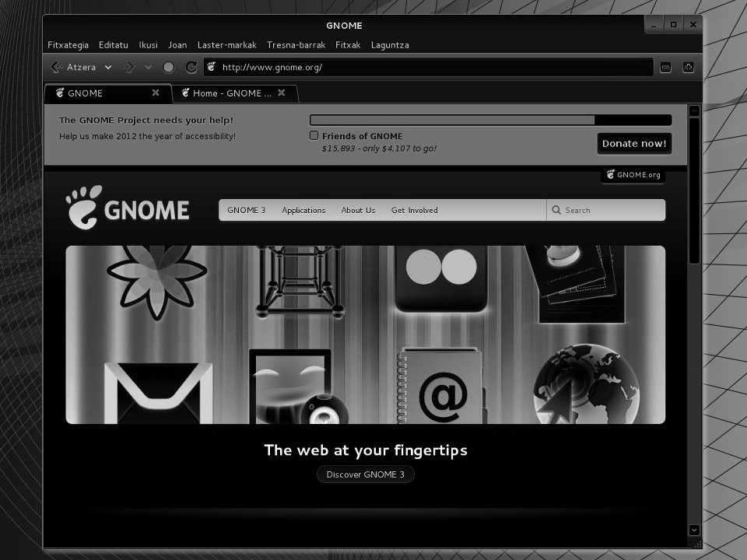
Task: Focus the Search input field
Action: coord(605,210)
